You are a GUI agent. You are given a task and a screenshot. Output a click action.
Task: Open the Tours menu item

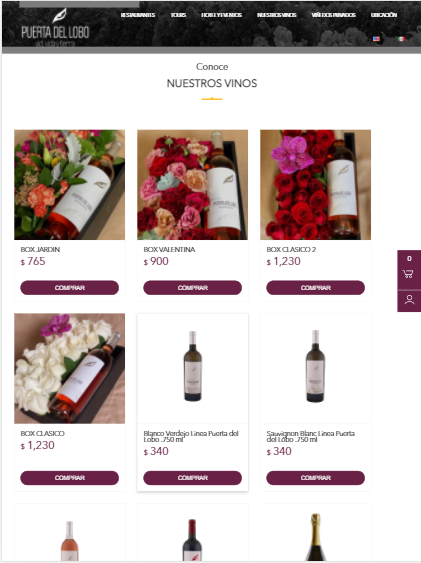coord(178,15)
